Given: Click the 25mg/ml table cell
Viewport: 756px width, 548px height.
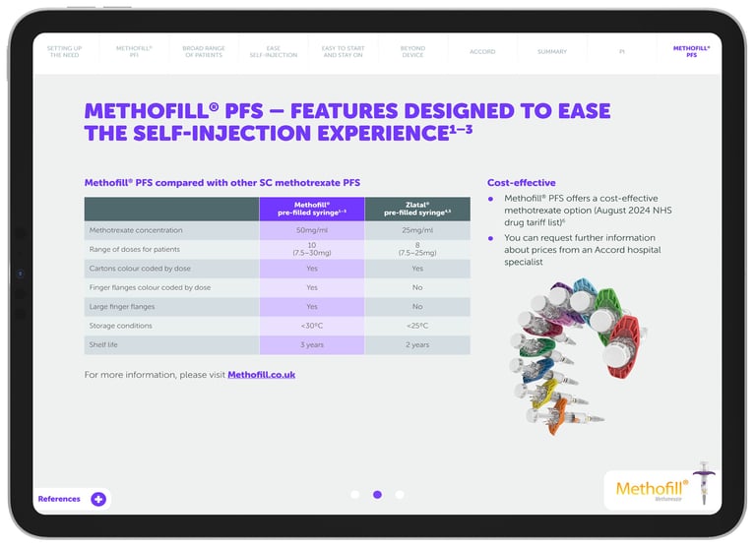Looking at the screenshot, I should pos(417,230).
